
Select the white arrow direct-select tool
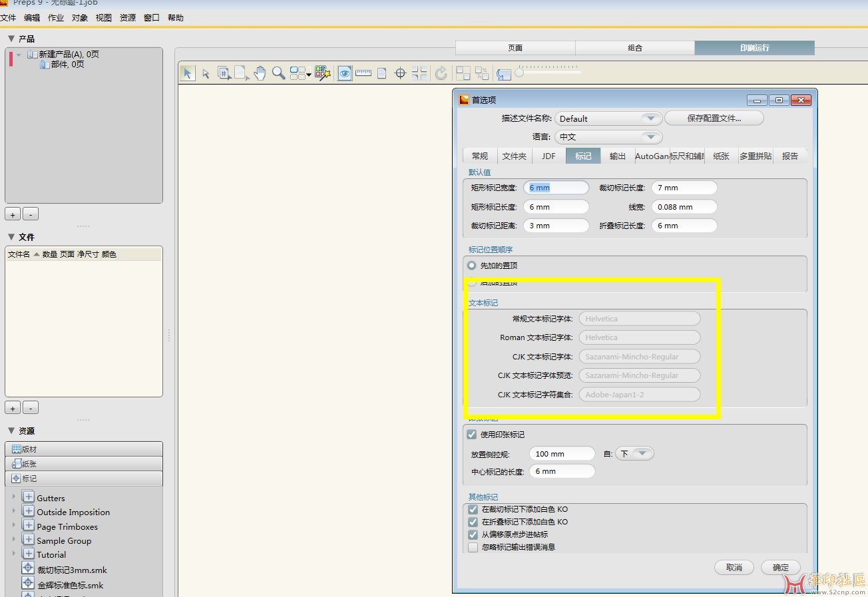tap(206, 73)
